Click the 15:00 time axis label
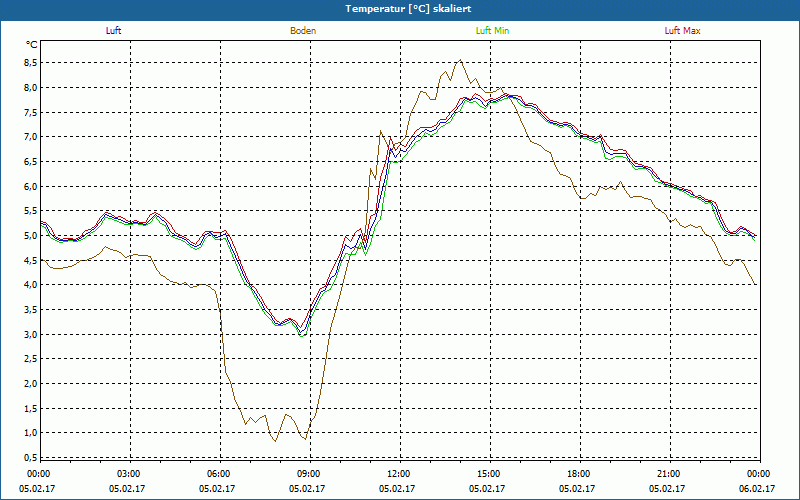This screenshot has height=500, width=800. coord(490,474)
